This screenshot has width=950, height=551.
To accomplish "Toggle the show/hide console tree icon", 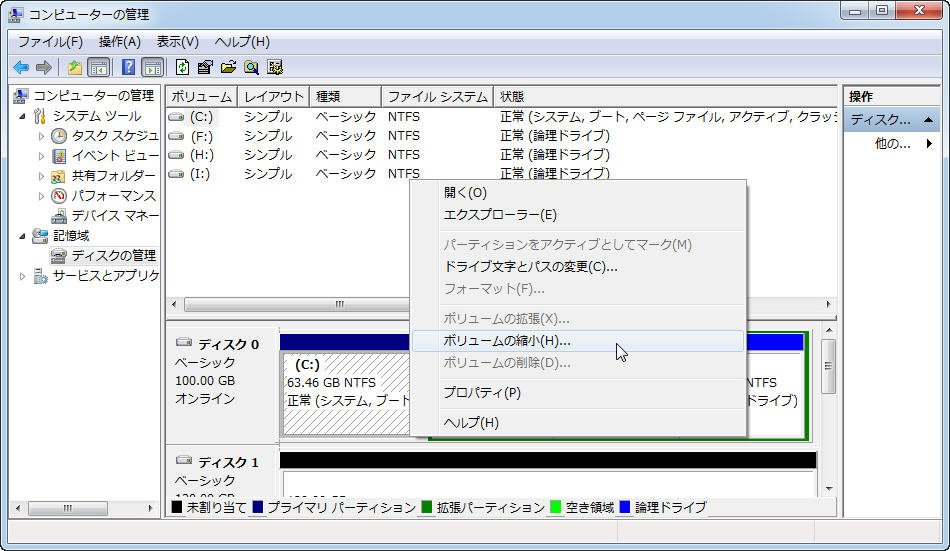I will point(99,67).
